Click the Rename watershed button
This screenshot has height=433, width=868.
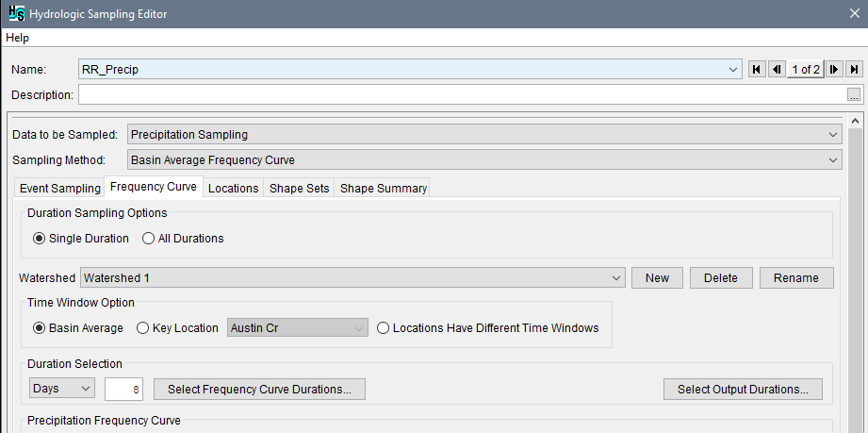click(797, 277)
